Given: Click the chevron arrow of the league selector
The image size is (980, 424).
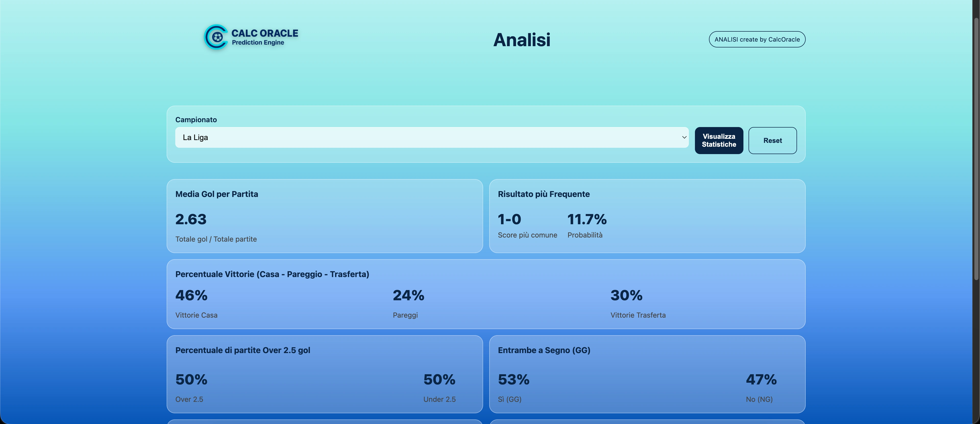Looking at the screenshot, I should point(684,137).
